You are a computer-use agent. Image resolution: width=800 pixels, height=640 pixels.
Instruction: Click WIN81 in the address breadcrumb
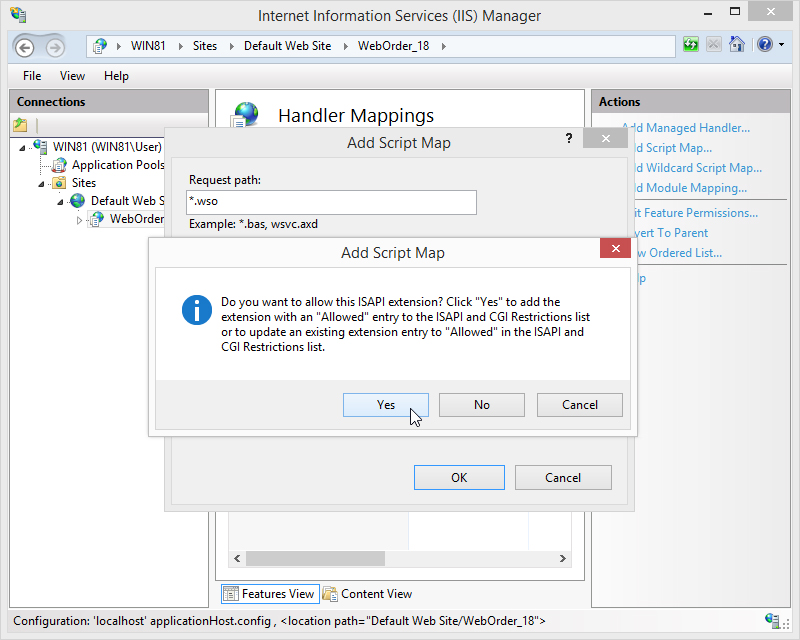pos(148,46)
